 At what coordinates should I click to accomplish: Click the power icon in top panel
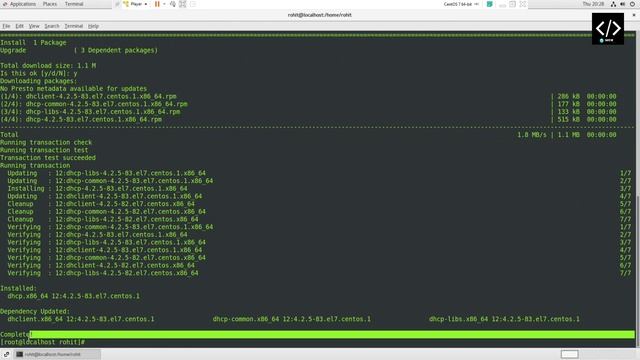point(632,4)
